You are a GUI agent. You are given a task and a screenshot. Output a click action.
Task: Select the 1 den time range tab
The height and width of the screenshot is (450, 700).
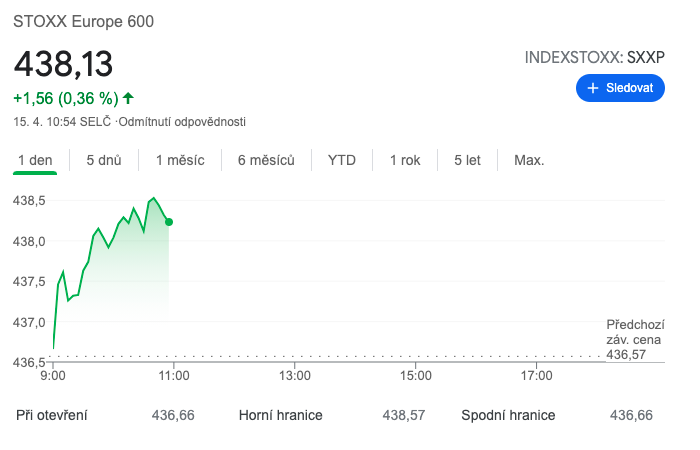35,160
